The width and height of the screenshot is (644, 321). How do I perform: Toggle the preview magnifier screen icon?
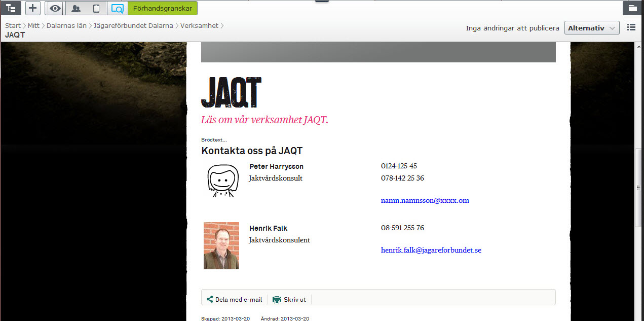click(117, 8)
